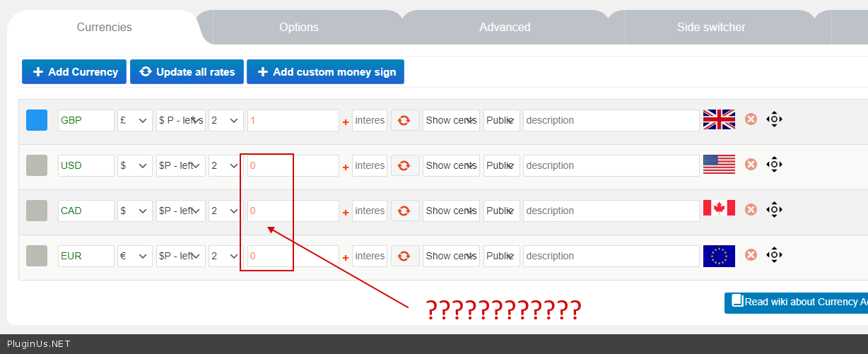868x354 pixels.
Task: Switch to the Currencies tab
Action: point(104,27)
